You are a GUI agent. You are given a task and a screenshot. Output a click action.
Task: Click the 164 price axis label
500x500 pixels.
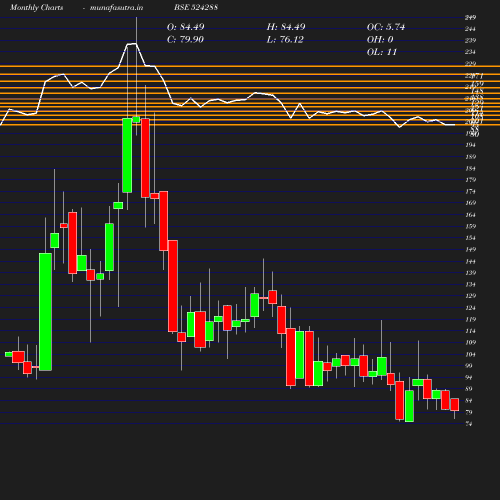pos(470,215)
